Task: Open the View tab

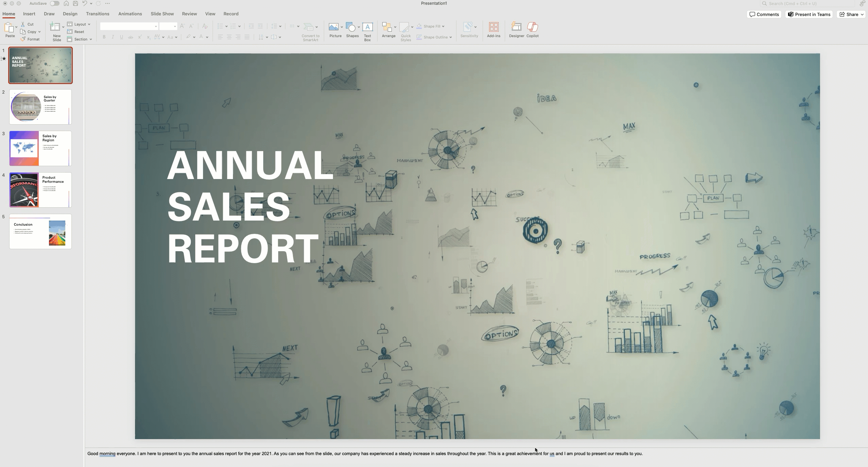Action: click(x=210, y=14)
